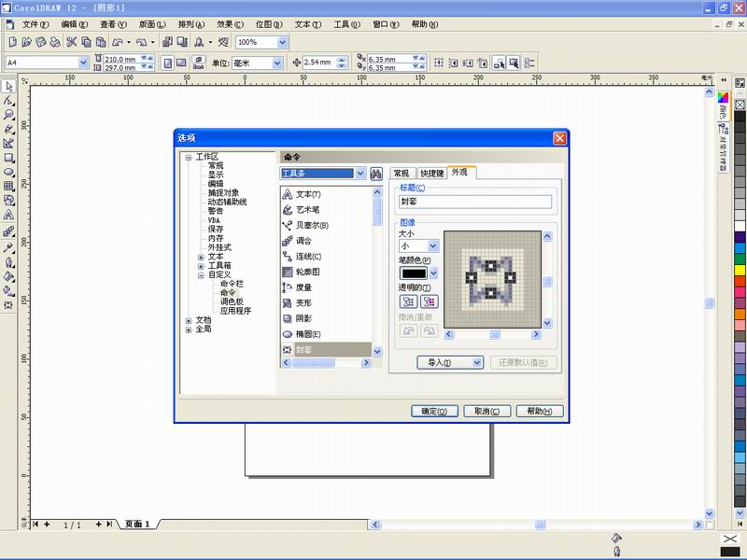The height and width of the screenshot is (560, 747).
Task: Click the black pen color swatch
Action: tap(414, 273)
